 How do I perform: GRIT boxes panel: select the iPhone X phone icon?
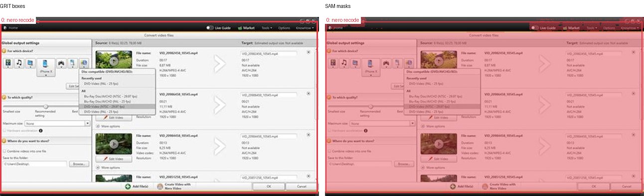click(x=46, y=64)
